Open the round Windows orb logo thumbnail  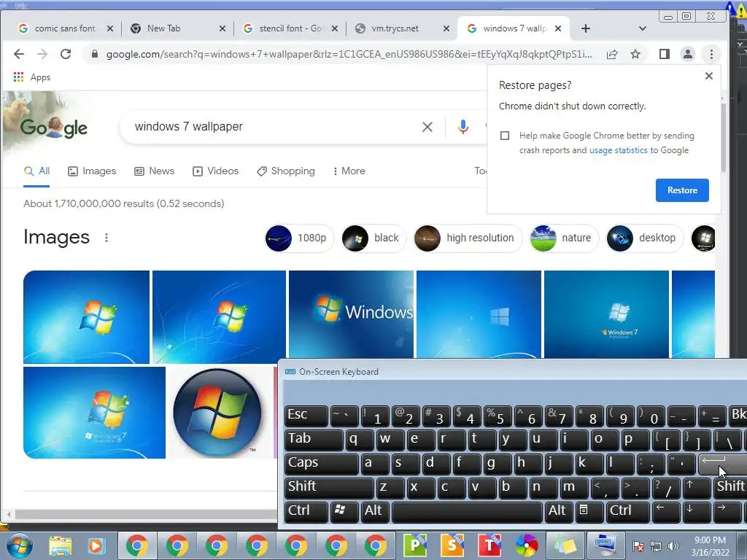pyautogui.click(x=217, y=413)
